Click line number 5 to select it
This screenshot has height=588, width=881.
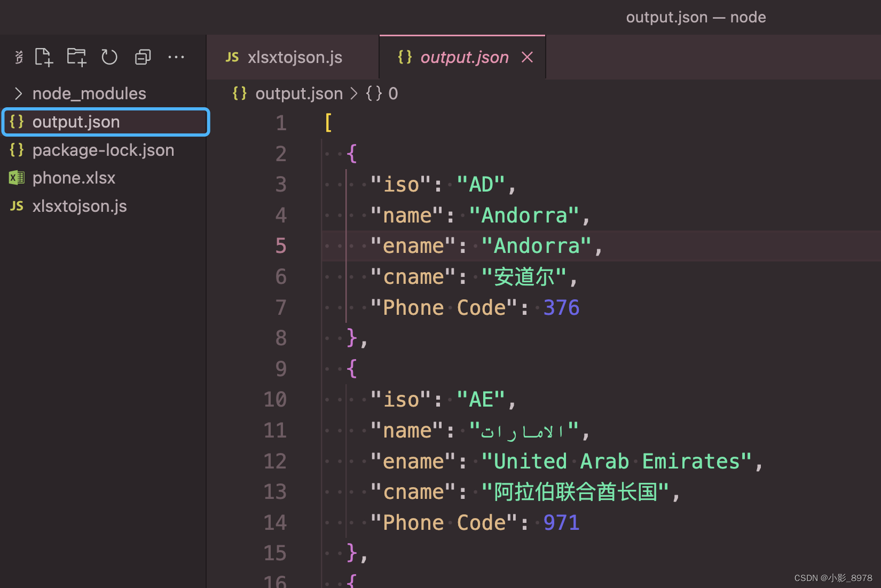[281, 245]
